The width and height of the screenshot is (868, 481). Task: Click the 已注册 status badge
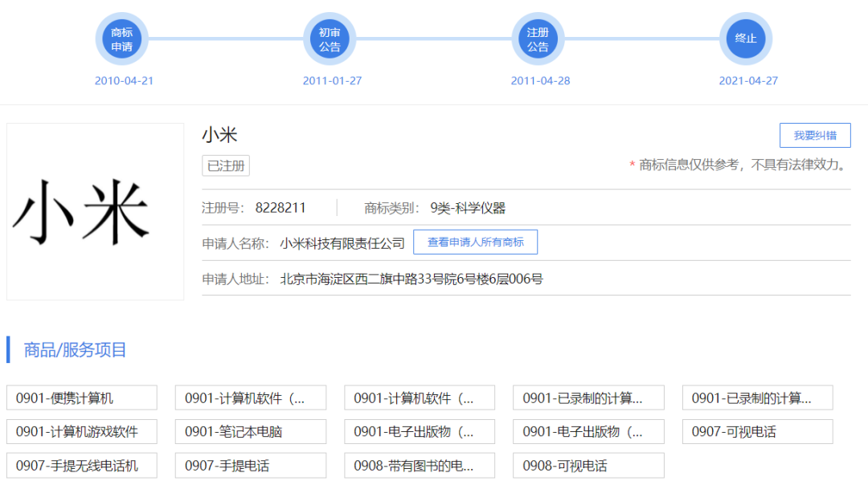coord(226,166)
